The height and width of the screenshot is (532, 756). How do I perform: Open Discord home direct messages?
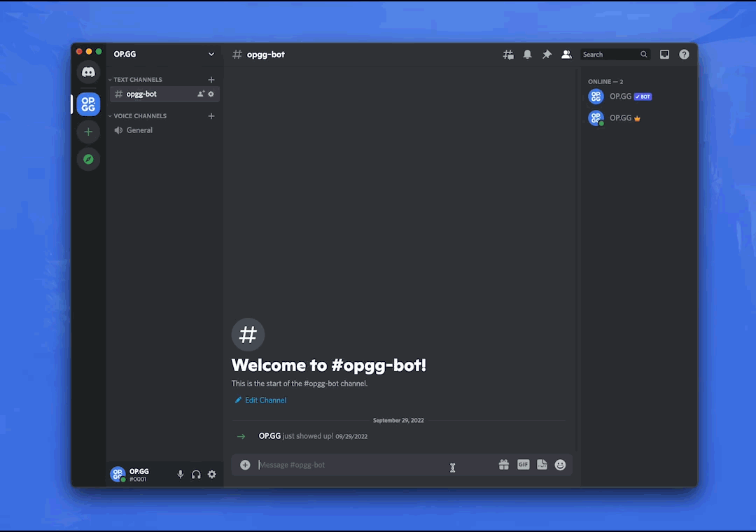tap(88, 72)
